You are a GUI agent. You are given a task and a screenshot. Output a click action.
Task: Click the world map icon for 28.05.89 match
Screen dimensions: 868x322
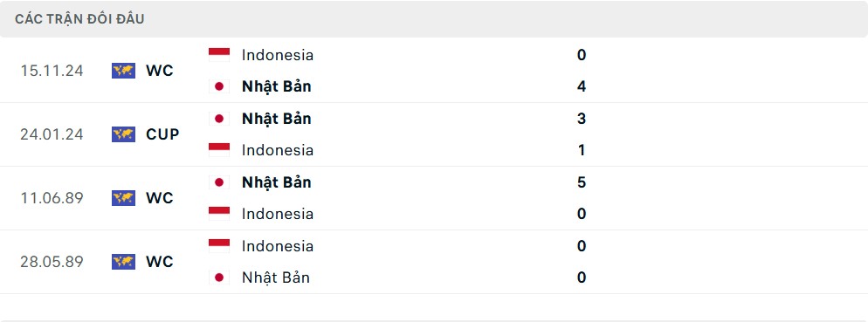pyautogui.click(x=123, y=262)
